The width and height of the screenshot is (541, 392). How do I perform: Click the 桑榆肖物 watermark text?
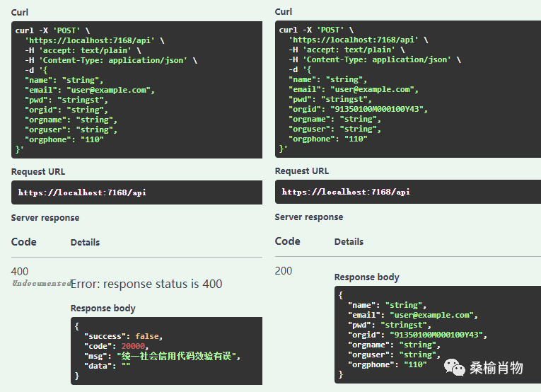tap(496, 367)
